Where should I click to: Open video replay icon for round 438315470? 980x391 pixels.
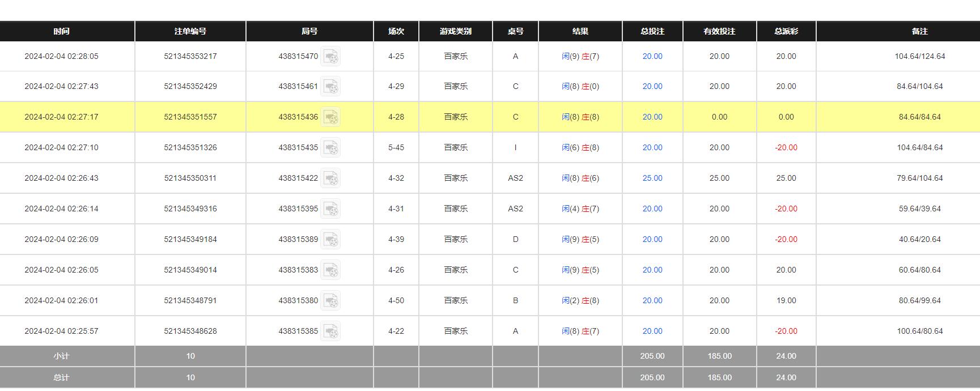point(330,56)
